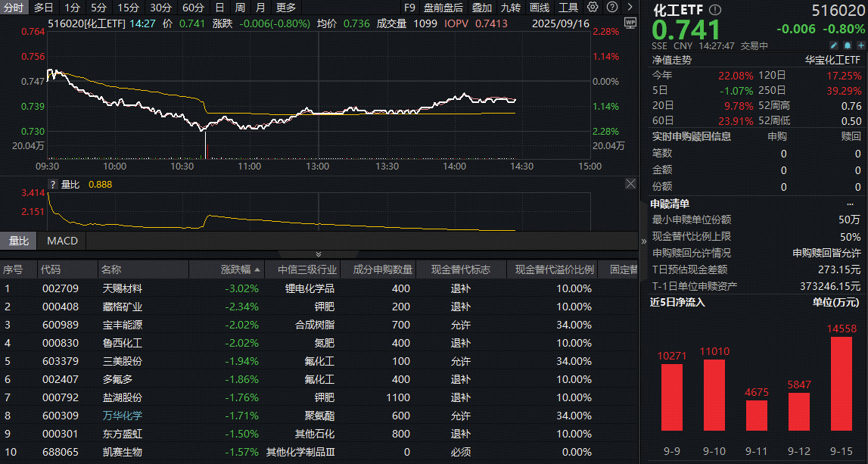Click the help question-mark icon in toolbar

(612, 8)
